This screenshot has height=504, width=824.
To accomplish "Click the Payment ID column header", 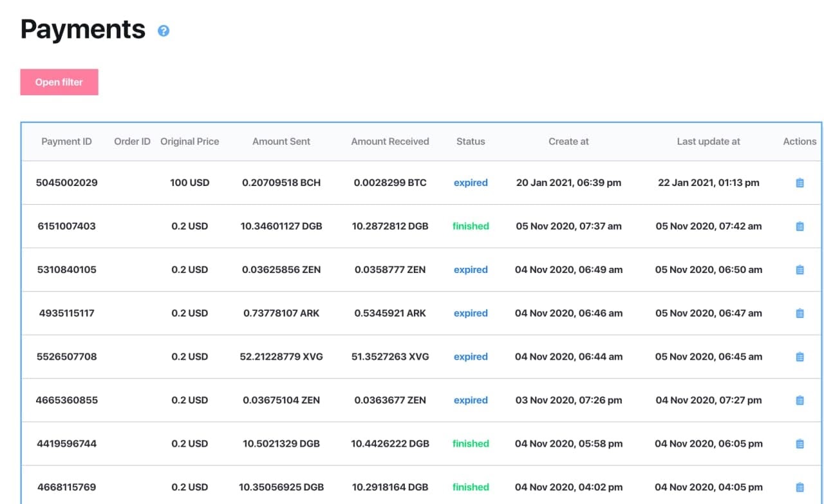I will (x=66, y=142).
